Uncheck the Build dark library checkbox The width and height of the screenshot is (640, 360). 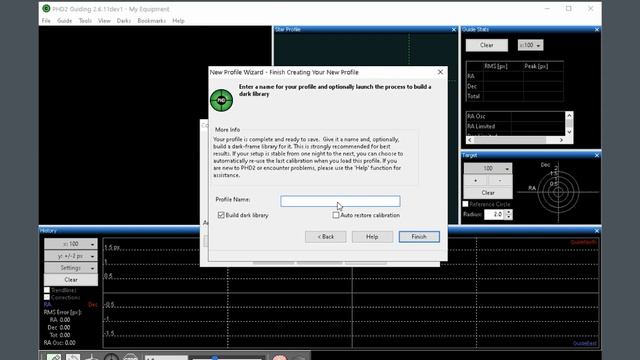[221, 215]
